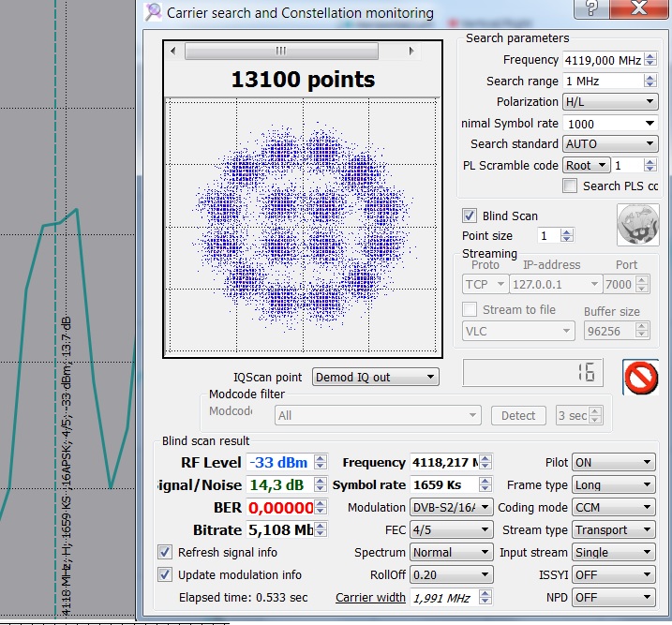Viewport: 672px width, 625px height.
Task: Click the Carrier width spinner
Action: (x=485, y=597)
